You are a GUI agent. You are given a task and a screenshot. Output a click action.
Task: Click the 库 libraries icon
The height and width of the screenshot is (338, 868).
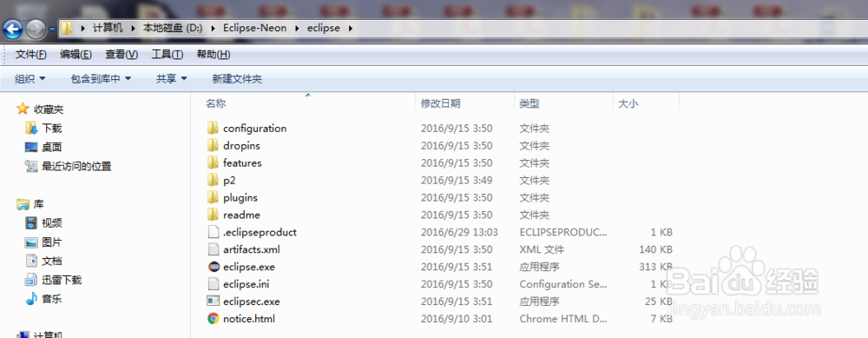pos(23,204)
